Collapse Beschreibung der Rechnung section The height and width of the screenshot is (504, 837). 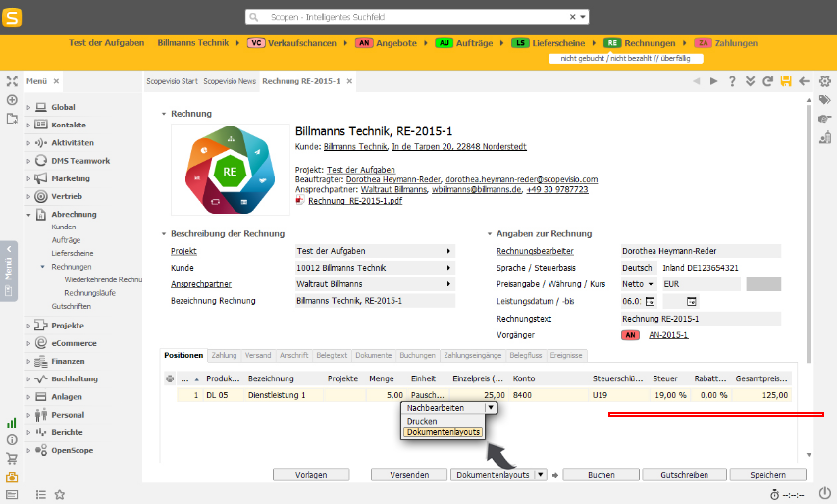pos(163,234)
